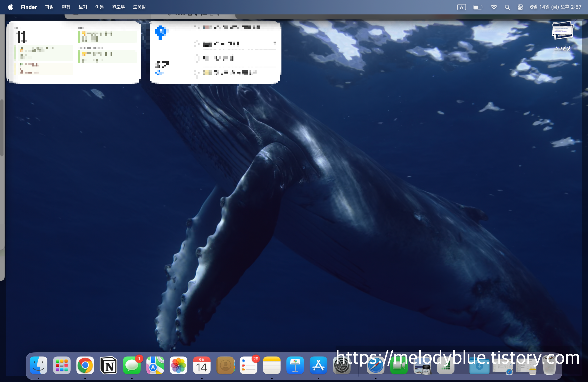Open the Wi-Fi status menu

[x=494, y=7]
